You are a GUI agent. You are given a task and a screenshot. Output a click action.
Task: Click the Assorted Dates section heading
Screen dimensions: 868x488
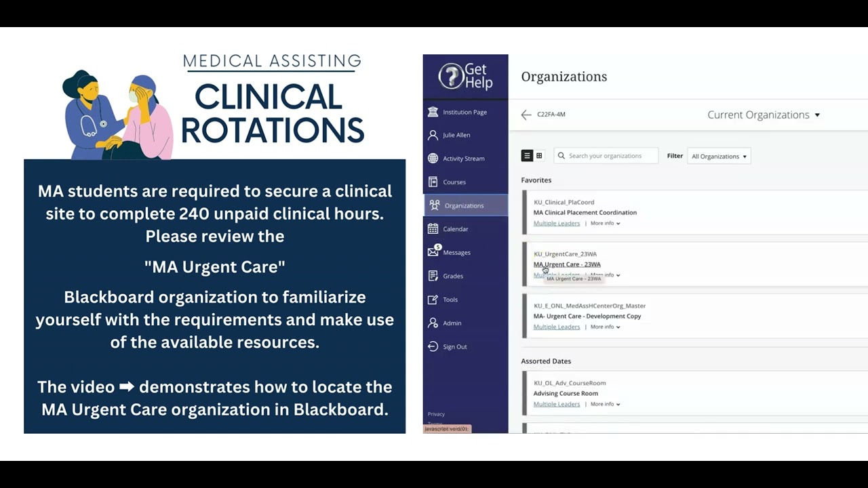click(x=546, y=361)
